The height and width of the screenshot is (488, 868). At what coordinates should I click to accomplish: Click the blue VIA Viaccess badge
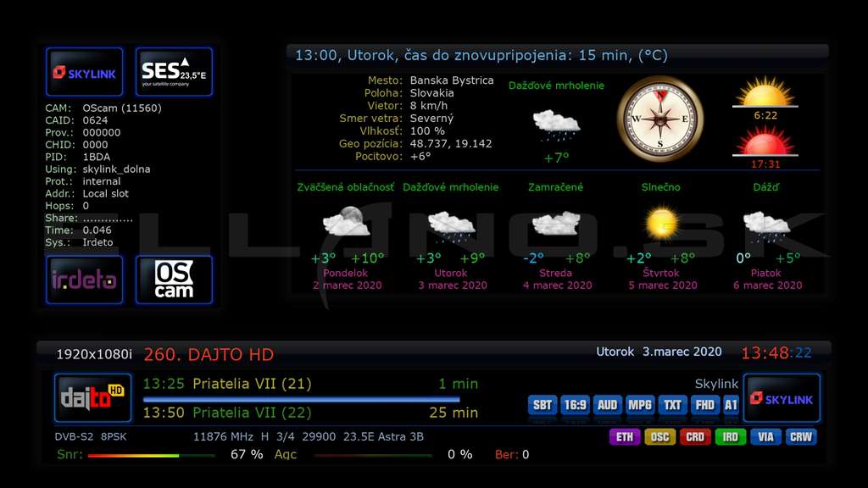click(765, 437)
